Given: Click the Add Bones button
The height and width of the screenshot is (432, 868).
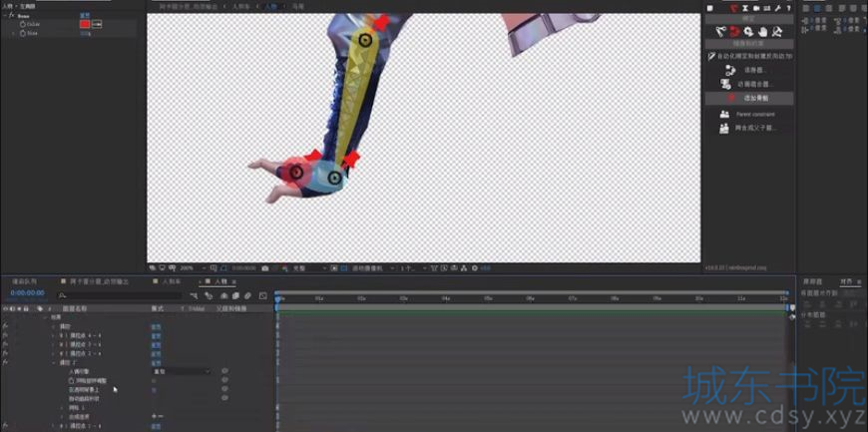Looking at the screenshot, I should click(x=749, y=98).
